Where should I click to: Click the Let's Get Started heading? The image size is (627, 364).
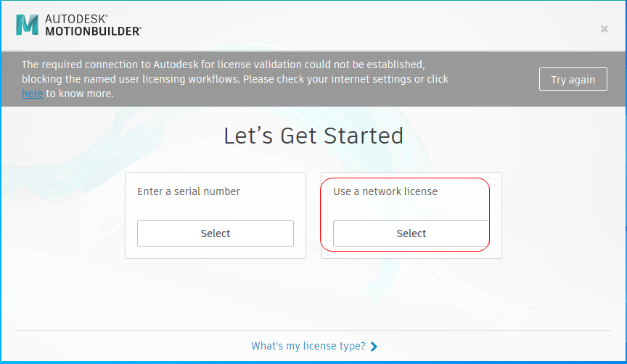(x=313, y=136)
